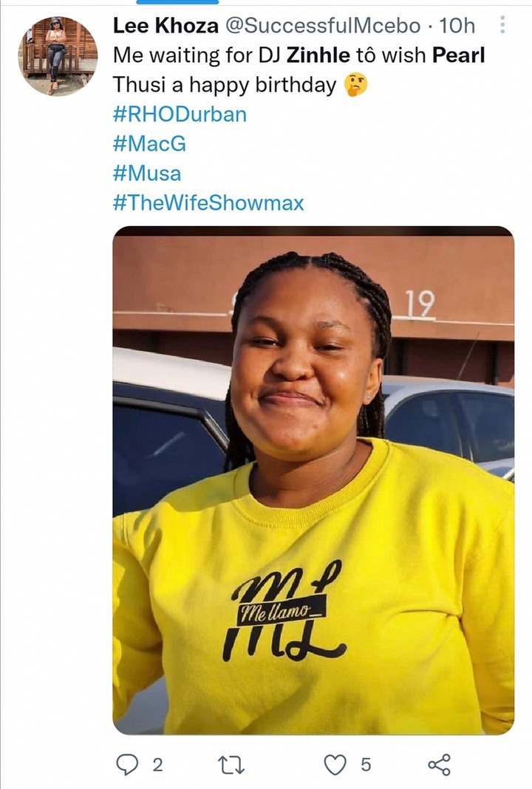This screenshot has height=789, width=532.
Task: Like the tweet with the heart icon
Action: point(335,765)
